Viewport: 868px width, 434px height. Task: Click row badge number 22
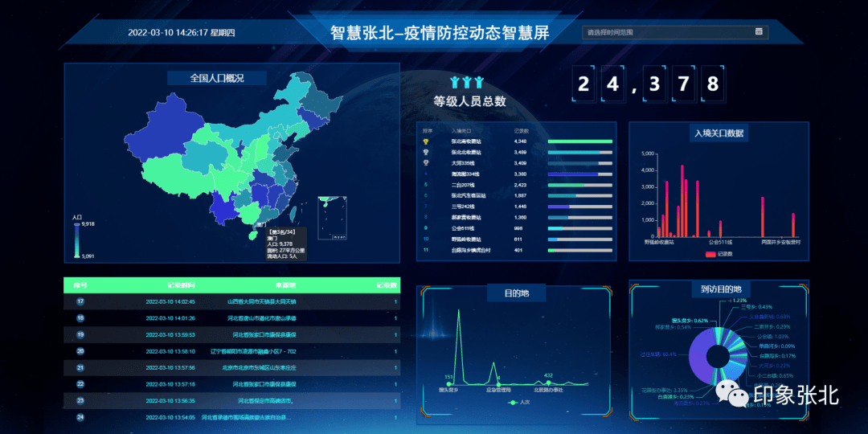tap(80, 383)
